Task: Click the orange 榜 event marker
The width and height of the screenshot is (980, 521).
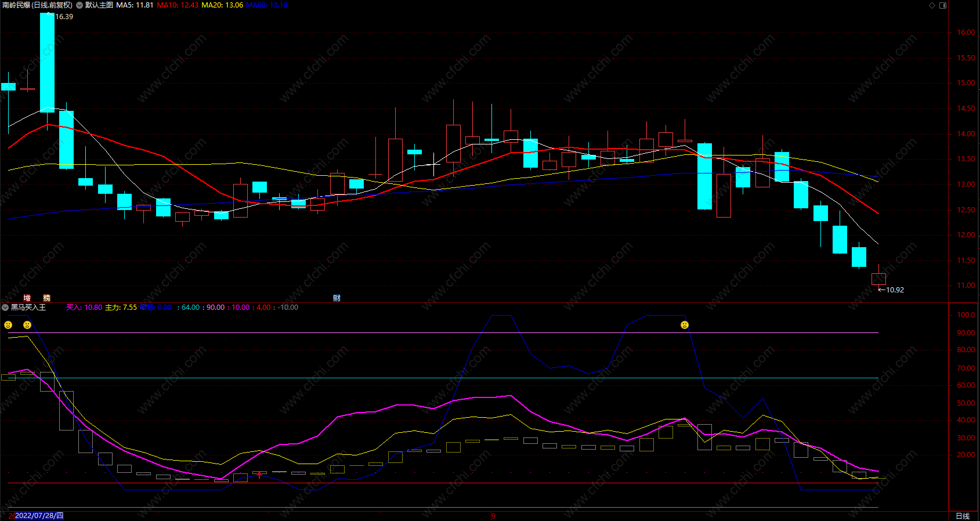Action: 47,298
